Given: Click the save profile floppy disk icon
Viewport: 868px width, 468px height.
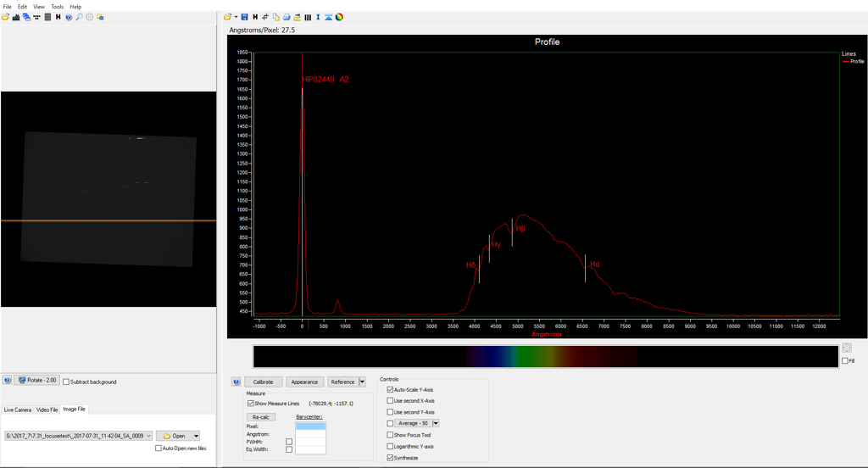Looking at the screenshot, I should pos(244,17).
